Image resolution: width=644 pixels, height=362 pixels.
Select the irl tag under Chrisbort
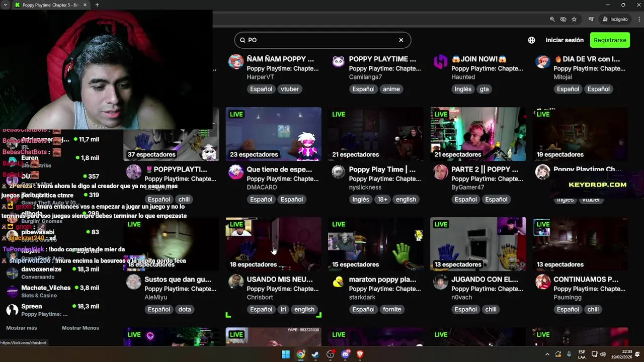click(283, 309)
